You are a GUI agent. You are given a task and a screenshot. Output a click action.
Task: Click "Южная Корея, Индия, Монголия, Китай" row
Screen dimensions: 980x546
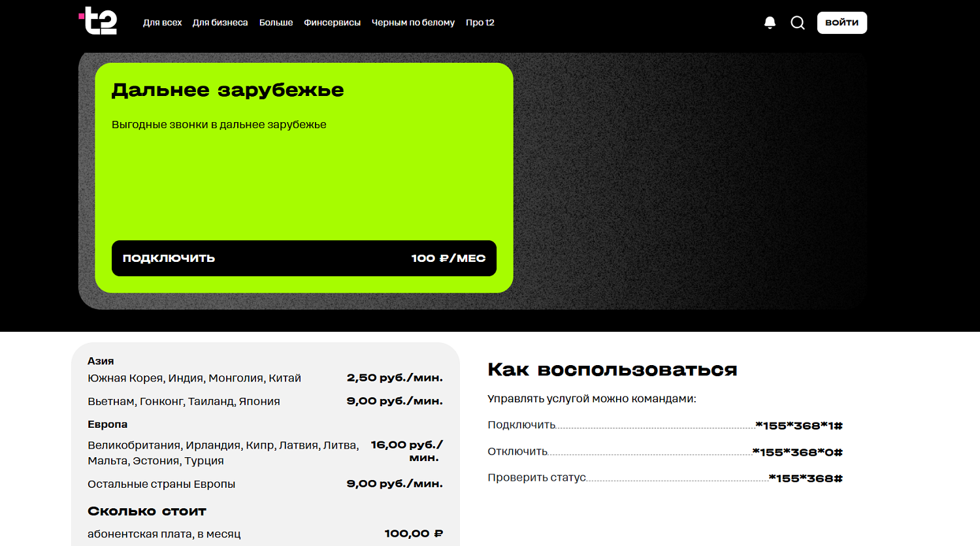(265, 377)
